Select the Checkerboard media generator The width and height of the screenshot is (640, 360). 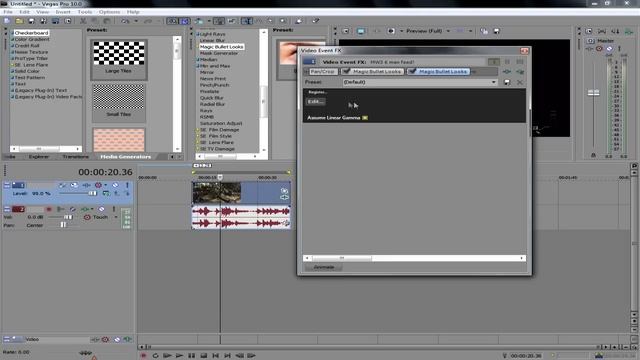click(x=31, y=33)
